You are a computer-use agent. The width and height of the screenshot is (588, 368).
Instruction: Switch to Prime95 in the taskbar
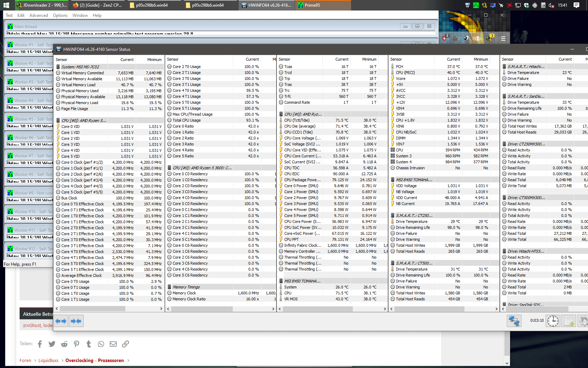pos(323,5)
